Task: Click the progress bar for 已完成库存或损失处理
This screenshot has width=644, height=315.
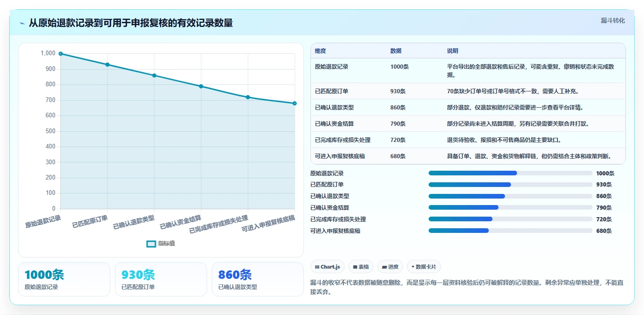Action: [511, 219]
